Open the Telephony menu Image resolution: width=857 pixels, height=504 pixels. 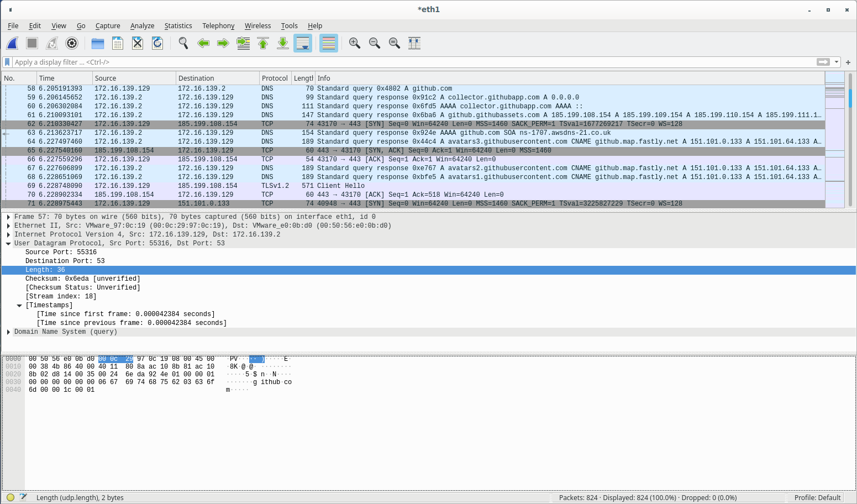point(218,25)
